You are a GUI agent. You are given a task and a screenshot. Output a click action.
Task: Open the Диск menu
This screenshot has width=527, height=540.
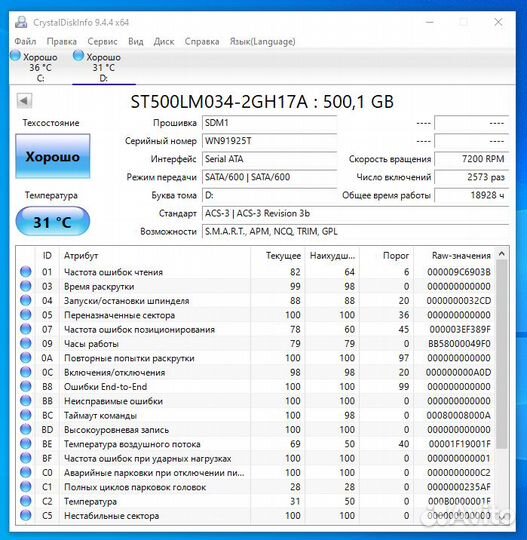(x=164, y=41)
